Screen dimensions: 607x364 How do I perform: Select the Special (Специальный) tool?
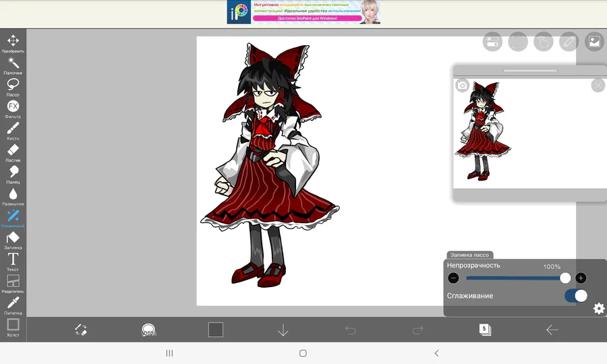(x=13, y=218)
